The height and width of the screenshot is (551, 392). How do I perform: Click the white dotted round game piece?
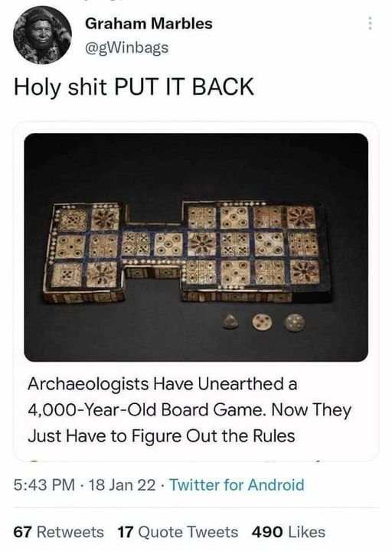pos(263,322)
